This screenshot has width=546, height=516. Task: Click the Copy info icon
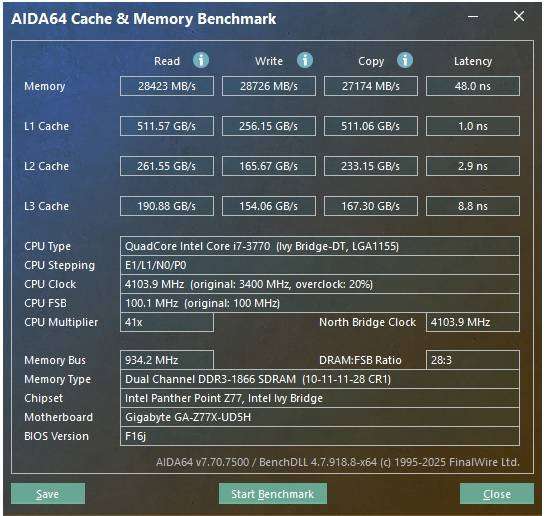point(405,60)
